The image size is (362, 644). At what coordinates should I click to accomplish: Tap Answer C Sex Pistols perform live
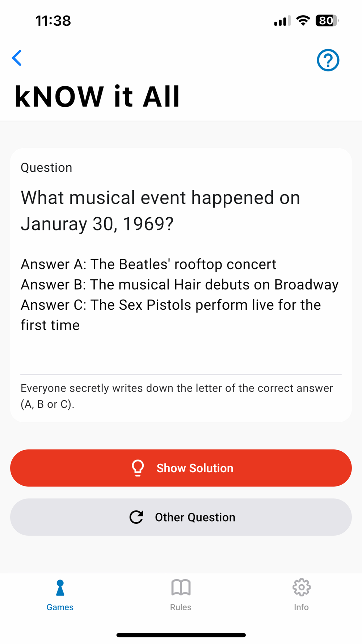171,305
